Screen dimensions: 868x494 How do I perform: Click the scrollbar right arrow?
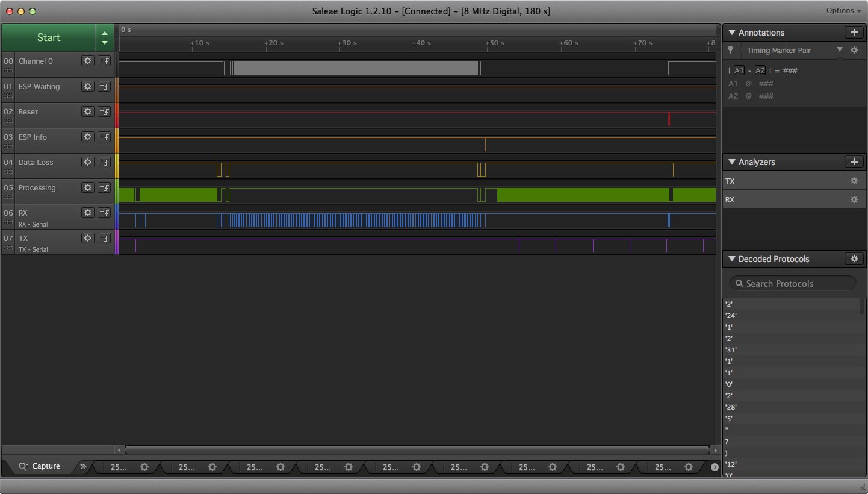click(715, 450)
